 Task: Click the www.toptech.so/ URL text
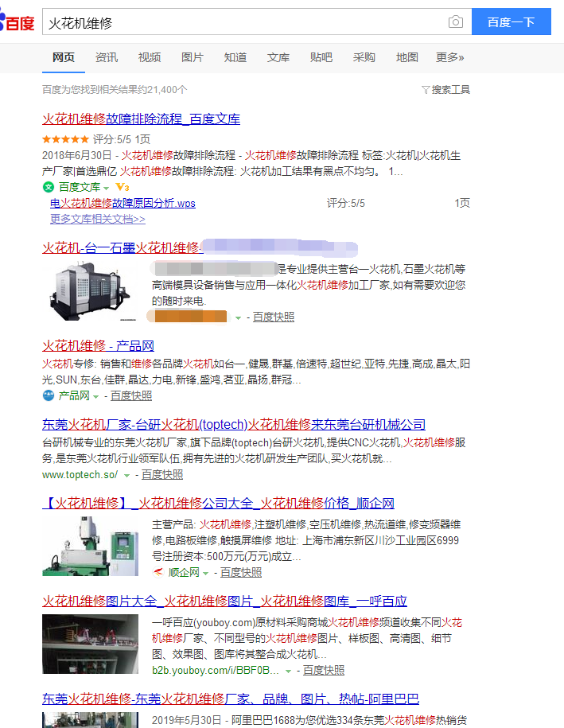pos(80,474)
